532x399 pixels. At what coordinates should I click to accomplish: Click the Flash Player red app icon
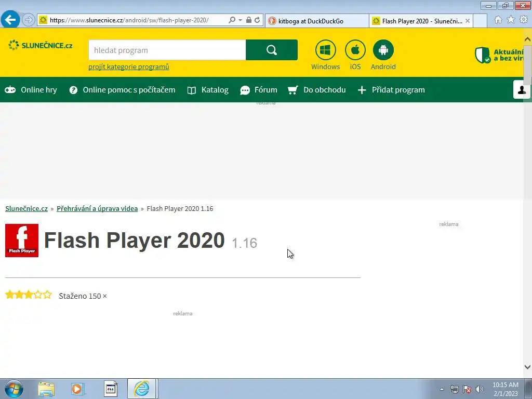22,241
